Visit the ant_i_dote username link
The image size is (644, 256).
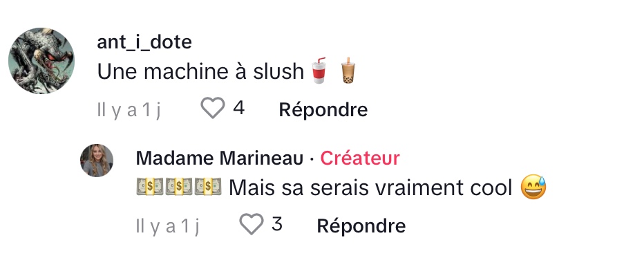[x=144, y=42]
